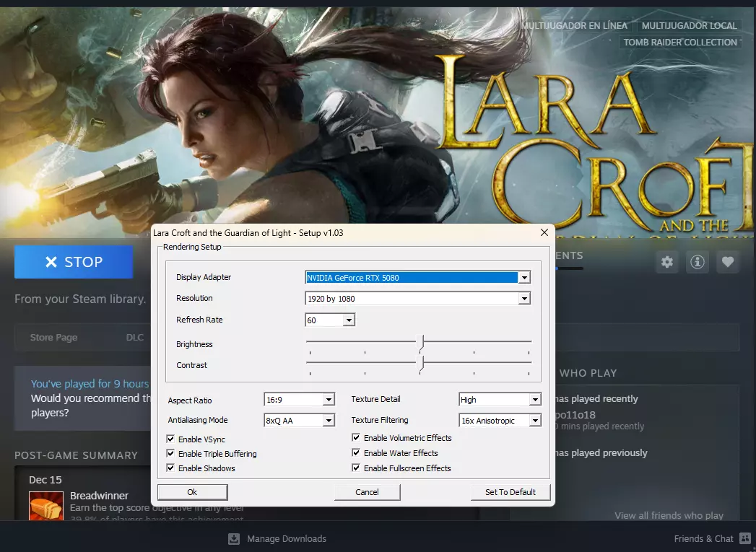756x552 pixels.
Task: Close the Setup dialog window
Action: 544,232
